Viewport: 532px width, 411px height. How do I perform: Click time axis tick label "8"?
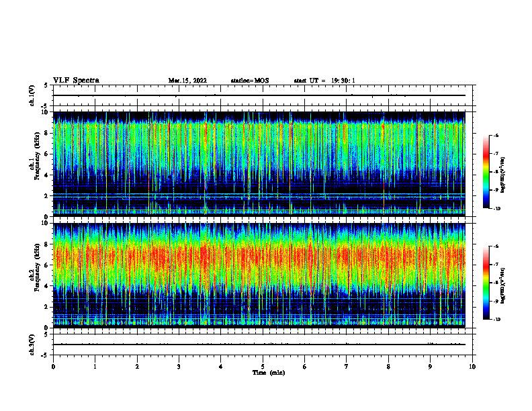(388, 367)
